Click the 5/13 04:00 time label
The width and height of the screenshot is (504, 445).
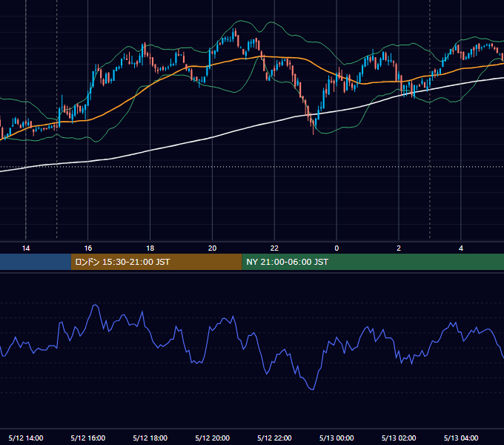(461, 438)
